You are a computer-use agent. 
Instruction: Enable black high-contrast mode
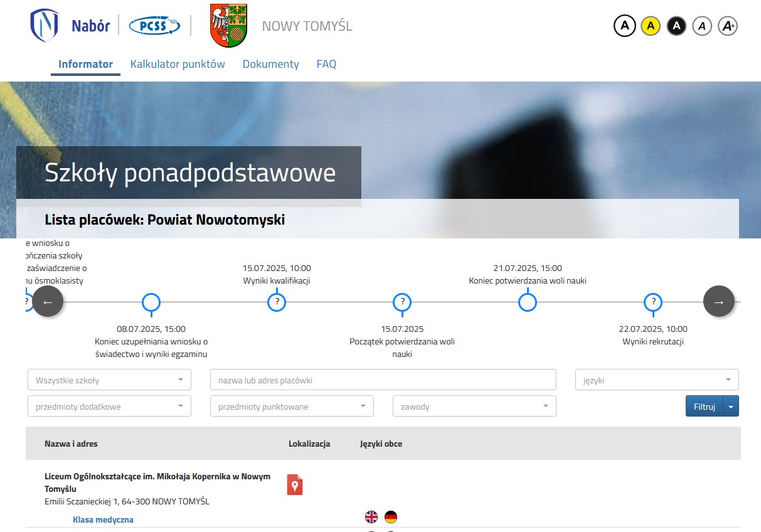pos(676,26)
